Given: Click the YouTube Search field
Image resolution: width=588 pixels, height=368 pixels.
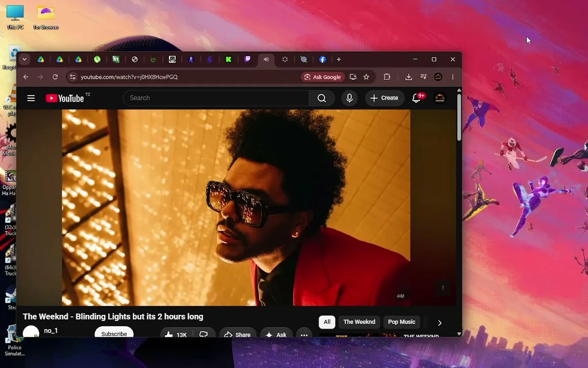Looking at the screenshot, I should 216,98.
